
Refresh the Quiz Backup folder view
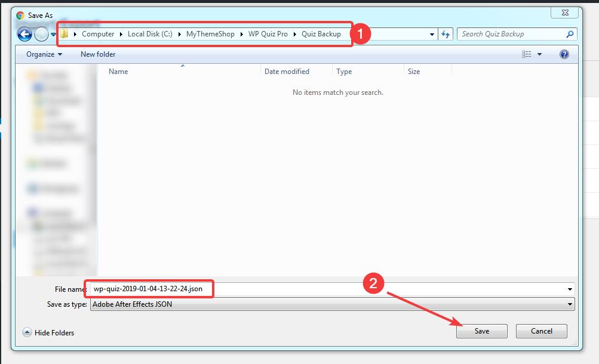tap(446, 34)
